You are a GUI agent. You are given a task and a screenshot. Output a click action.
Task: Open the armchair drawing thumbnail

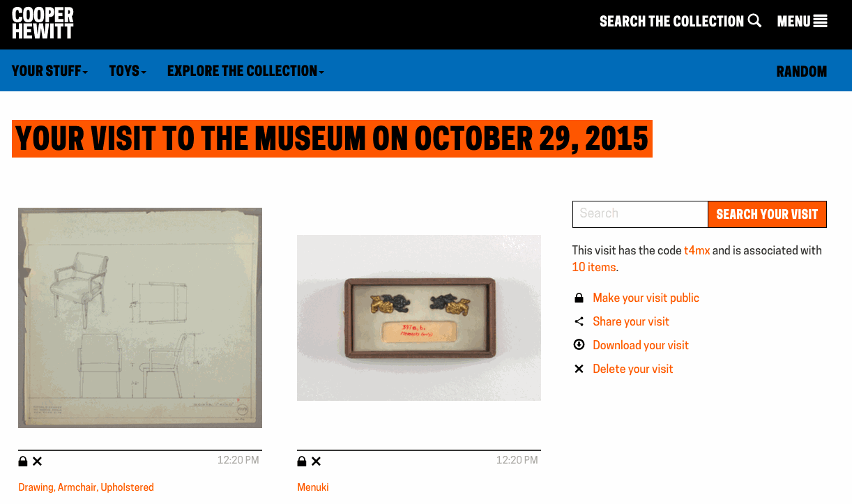(140, 318)
